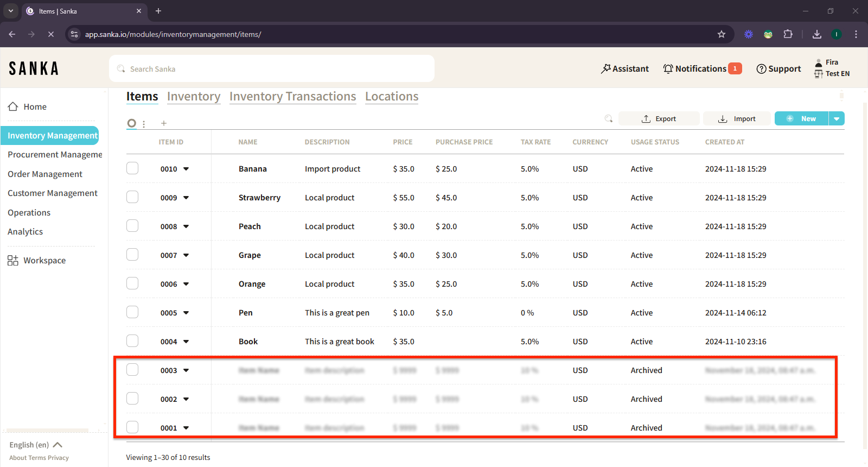
Task: Focus the Search Sanka input field
Action: pyautogui.click(x=271, y=69)
